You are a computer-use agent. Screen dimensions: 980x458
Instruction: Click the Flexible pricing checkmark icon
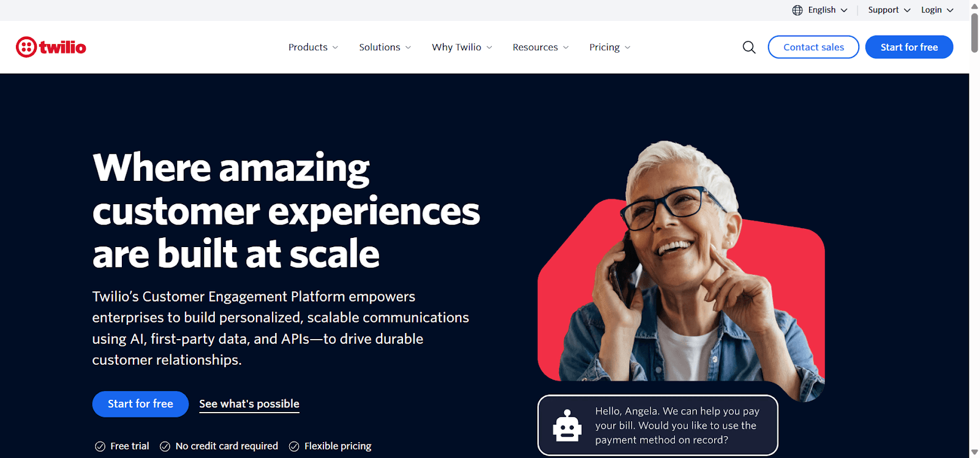point(294,446)
